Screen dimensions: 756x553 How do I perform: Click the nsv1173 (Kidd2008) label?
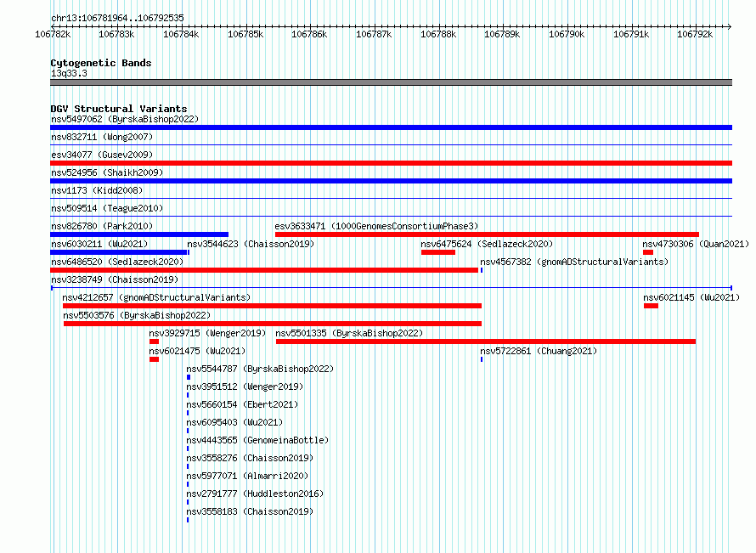pos(97,190)
